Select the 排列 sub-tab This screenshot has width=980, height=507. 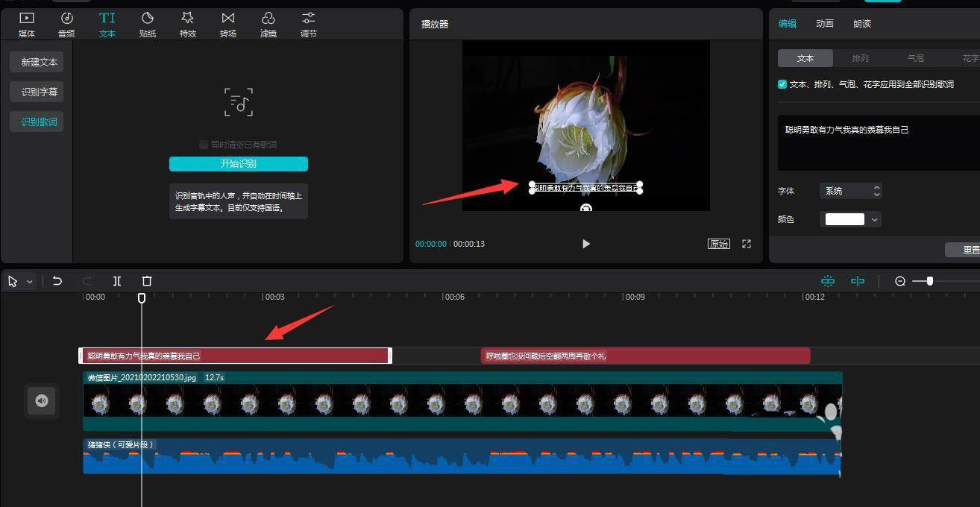tap(861, 58)
